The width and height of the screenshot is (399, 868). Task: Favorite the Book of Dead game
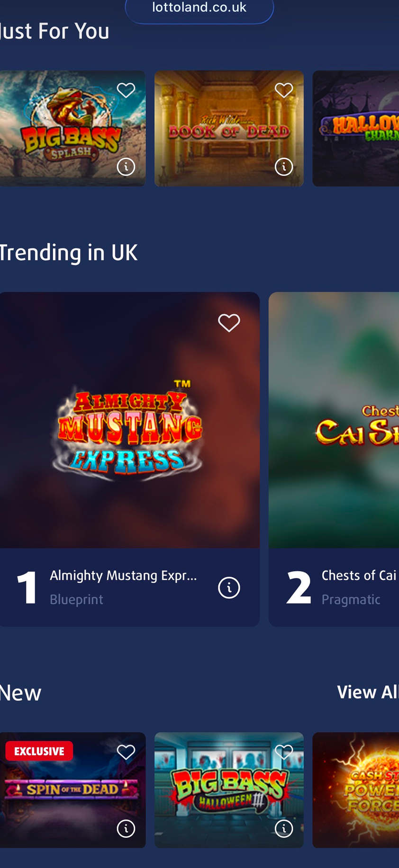point(284,90)
